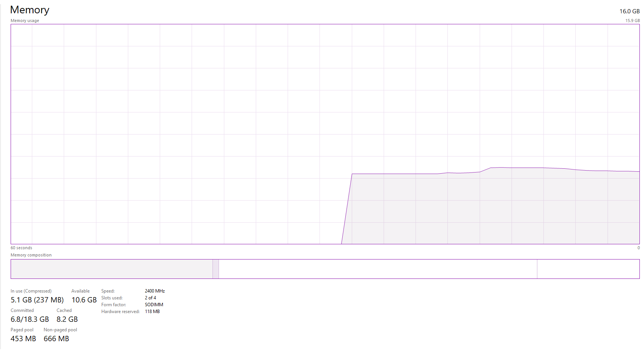
Task: Click the Hardware reserved: label
Action: tap(120, 312)
